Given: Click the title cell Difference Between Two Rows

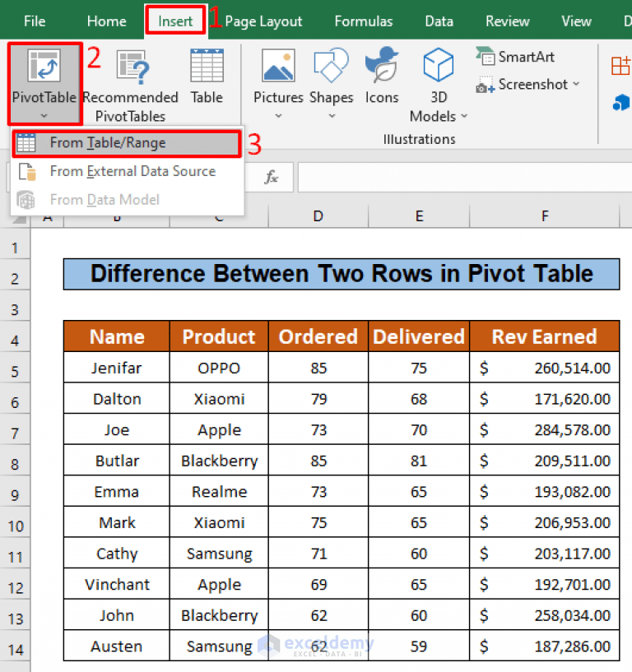Looking at the screenshot, I should pos(342,274).
